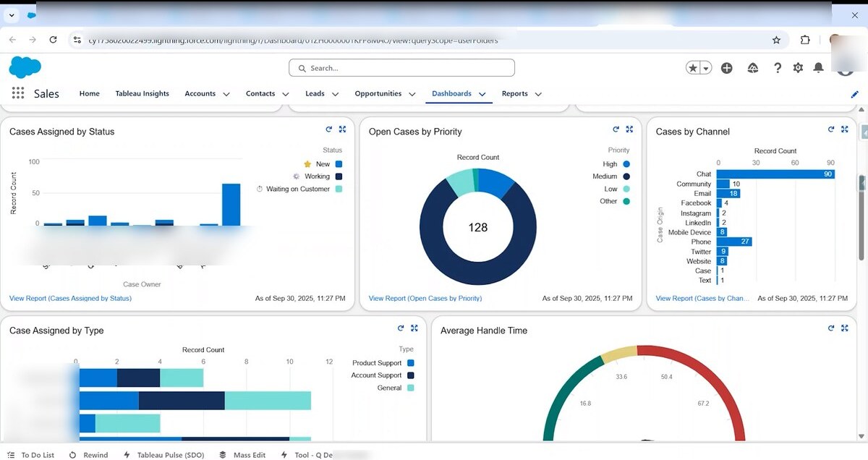Refresh the Cases by Channel widget

pos(831,129)
